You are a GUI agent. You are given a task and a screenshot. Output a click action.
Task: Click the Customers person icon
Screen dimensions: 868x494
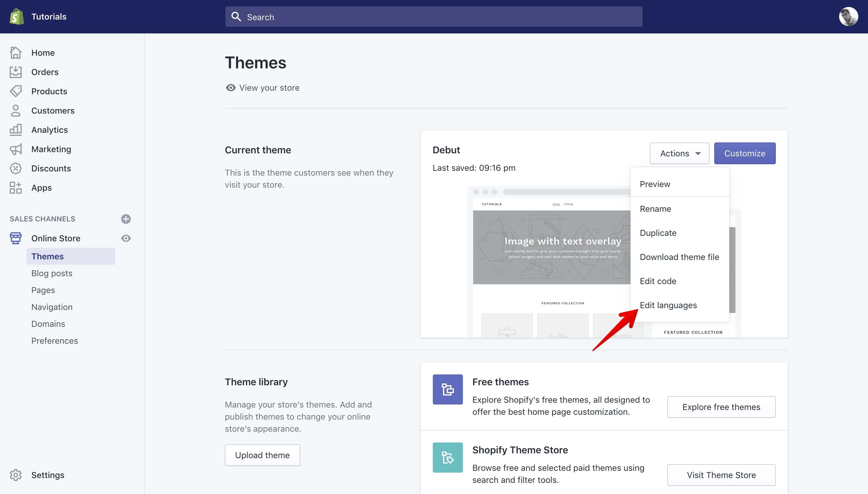(16, 111)
